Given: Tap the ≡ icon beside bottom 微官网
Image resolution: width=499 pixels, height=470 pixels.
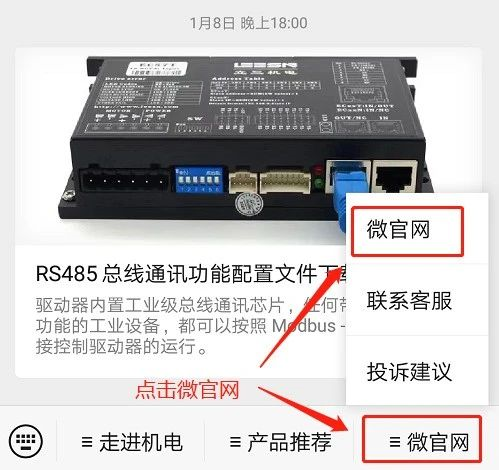Looking at the screenshot, I should (x=395, y=442).
